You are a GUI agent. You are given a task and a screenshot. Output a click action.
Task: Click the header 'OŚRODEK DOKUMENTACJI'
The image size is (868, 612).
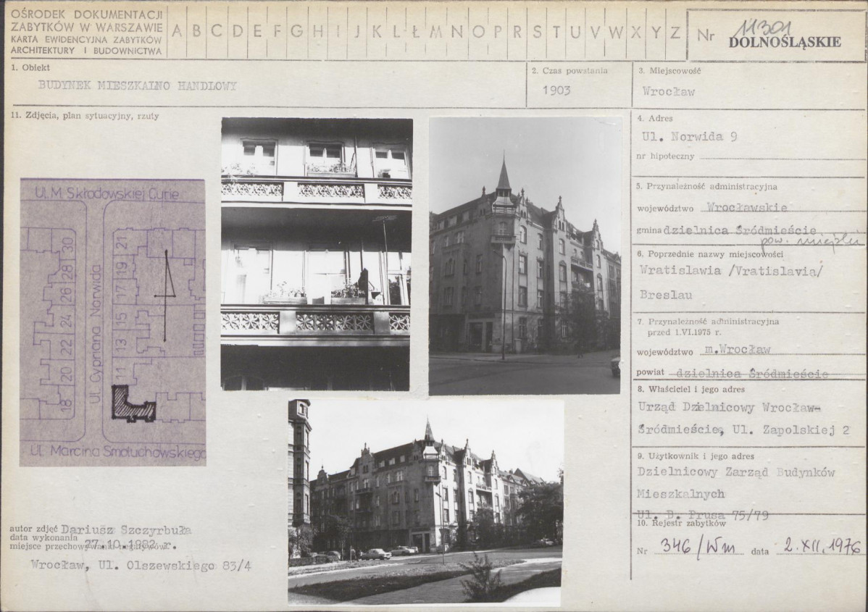pyautogui.click(x=87, y=14)
